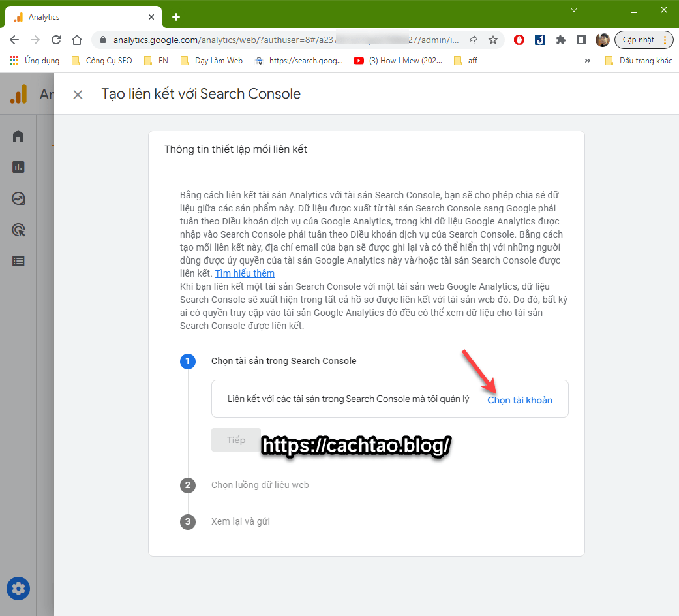
Task: Open the EN bookmark folder
Action: tap(157, 61)
